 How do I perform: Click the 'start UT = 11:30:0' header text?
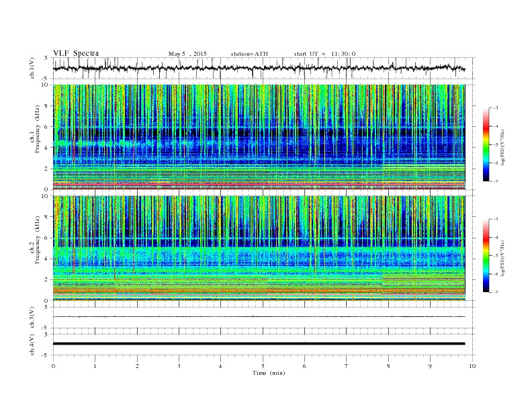[x=324, y=54]
